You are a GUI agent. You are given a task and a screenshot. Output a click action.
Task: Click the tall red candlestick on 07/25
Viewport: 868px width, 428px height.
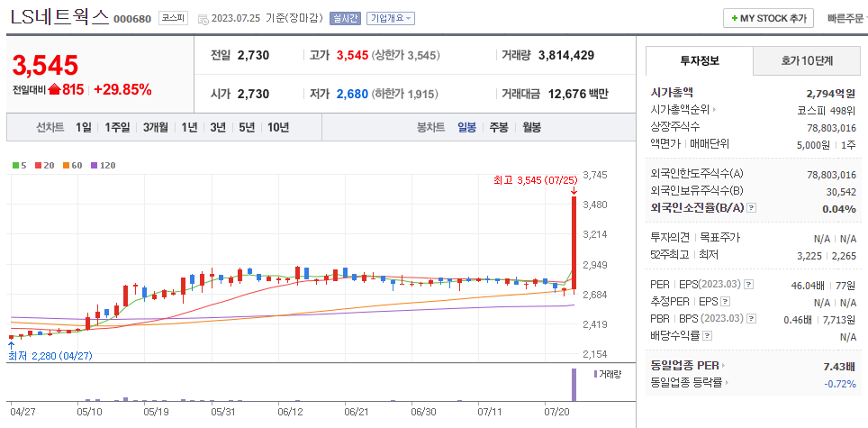[x=574, y=242]
